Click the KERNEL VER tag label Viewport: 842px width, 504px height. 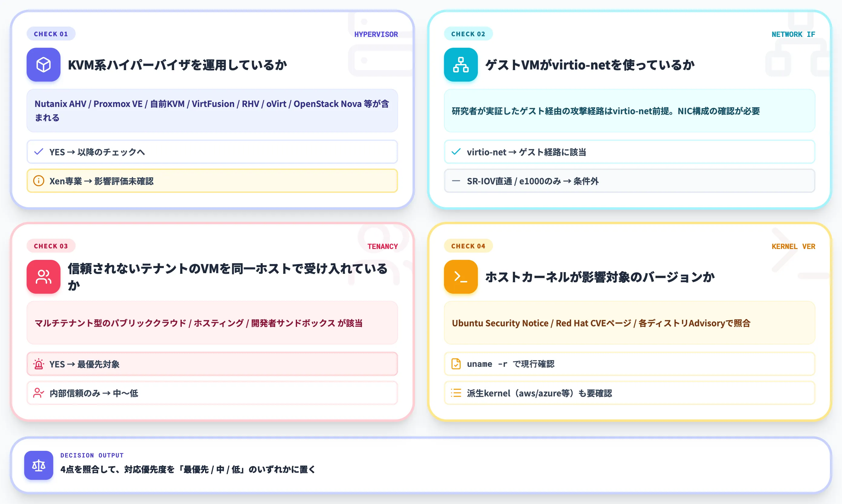click(x=793, y=246)
